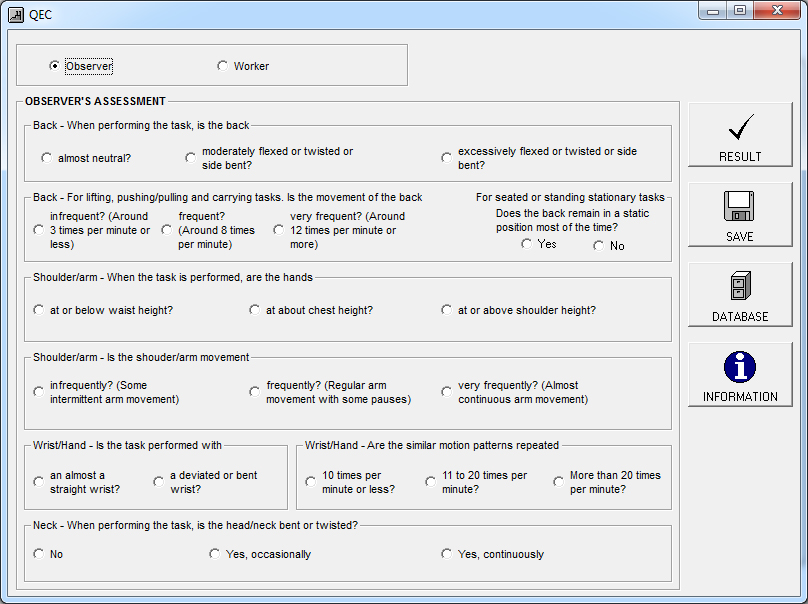Click the checkmark icon for RESULT

[x=740, y=127]
